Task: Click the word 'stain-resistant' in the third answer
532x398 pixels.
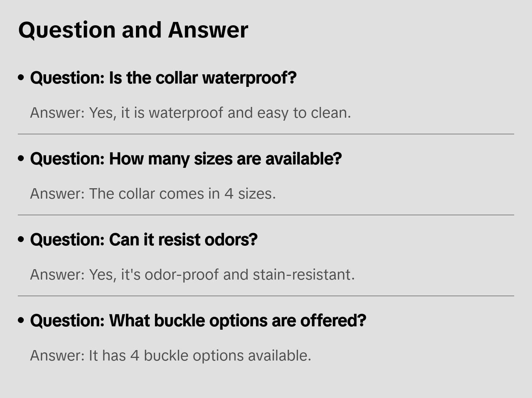Action: [304, 275]
